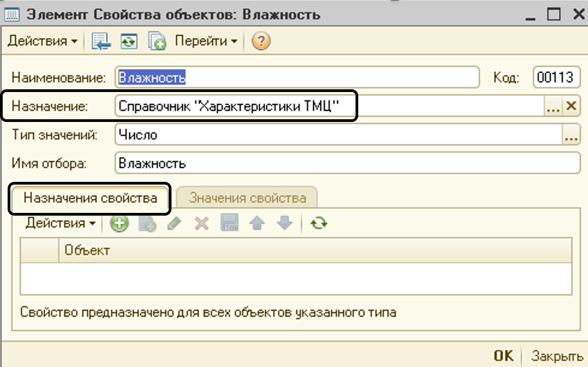Close the form with the Закрыть button

[556, 355]
